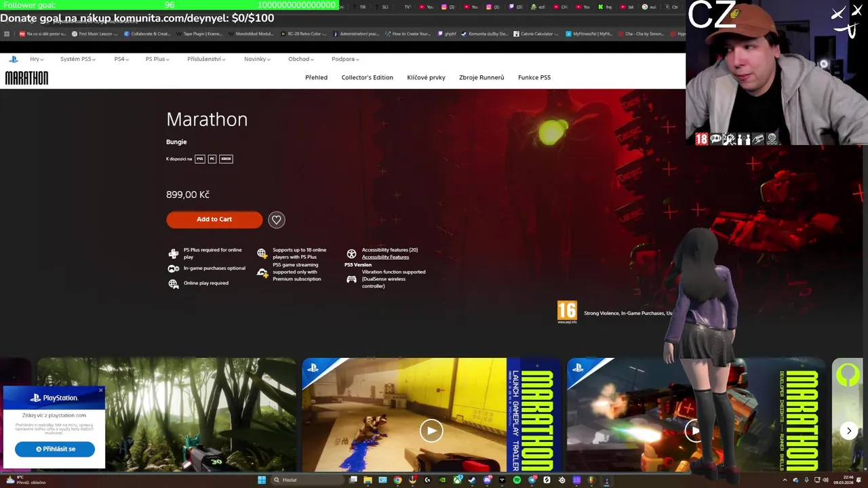Close the PlayStation sign-in popup
The height and width of the screenshot is (488, 868).
pos(101,390)
